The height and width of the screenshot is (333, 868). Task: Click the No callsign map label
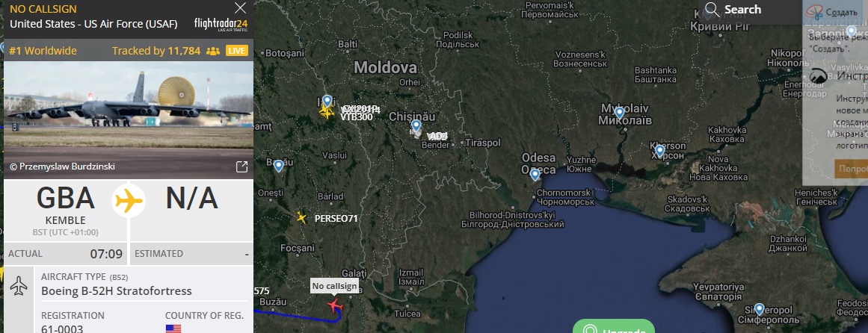point(333,286)
